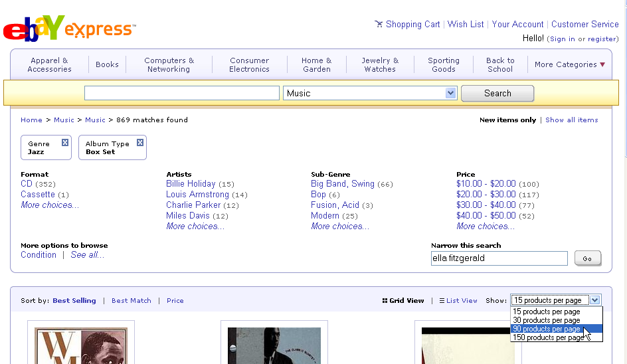The height and width of the screenshot is (364, 627).
Task: Switch to Grid View
Action: [403, 301]
